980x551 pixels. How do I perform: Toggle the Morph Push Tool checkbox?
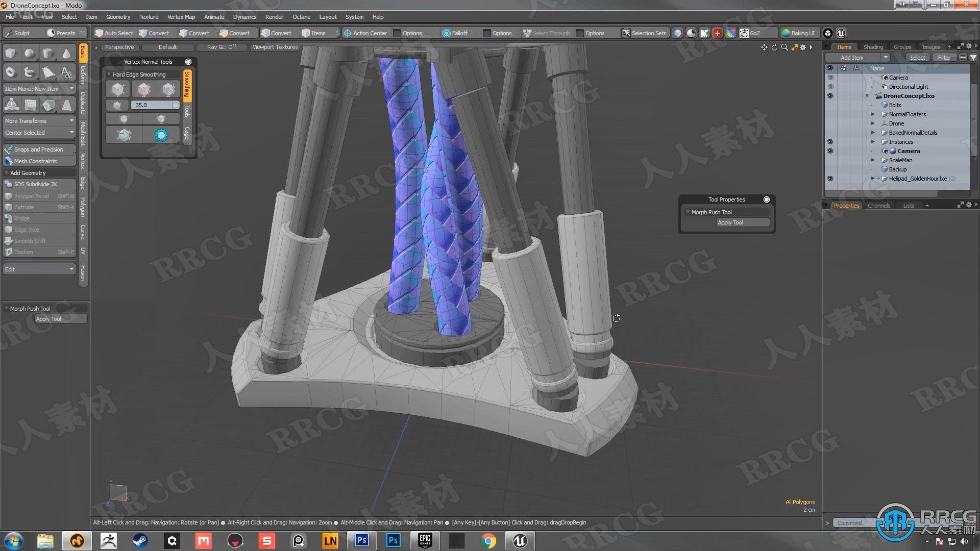(x=687, y=212)
